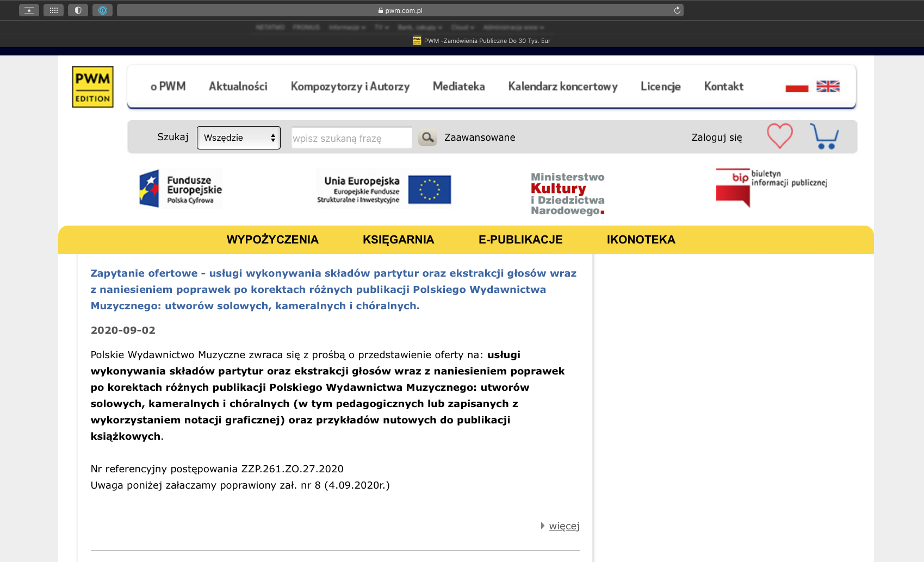The image size is (924, 562).
Task: Switch site language to Polish flag
Action: (797, 86)
